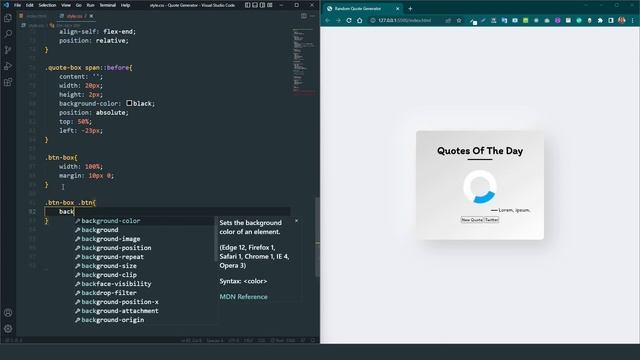Open the Go menu
The width and height of the screenshot is (640, 360).
[x=78, y=5]
